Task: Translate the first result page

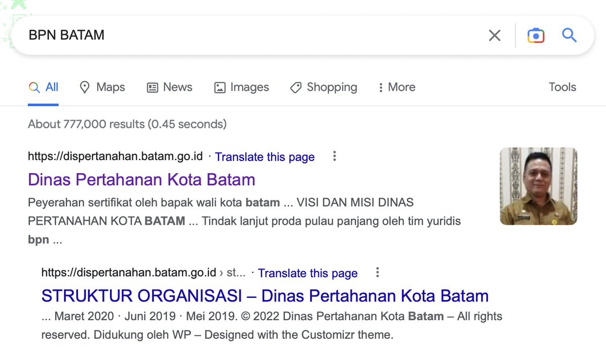Action: coord(265,157)
